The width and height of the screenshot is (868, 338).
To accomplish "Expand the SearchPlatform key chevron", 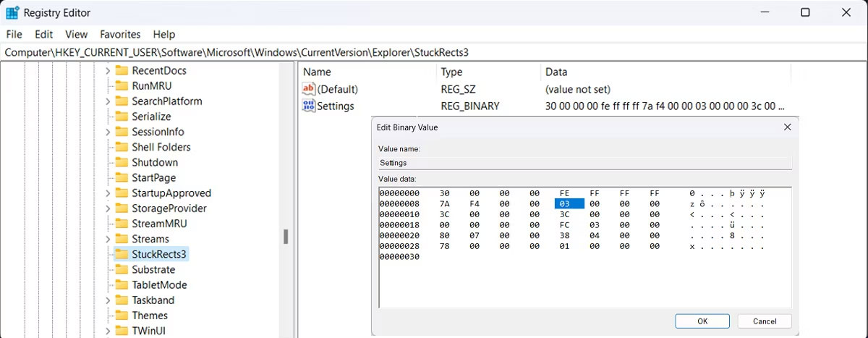I will [x=108, y=101].
